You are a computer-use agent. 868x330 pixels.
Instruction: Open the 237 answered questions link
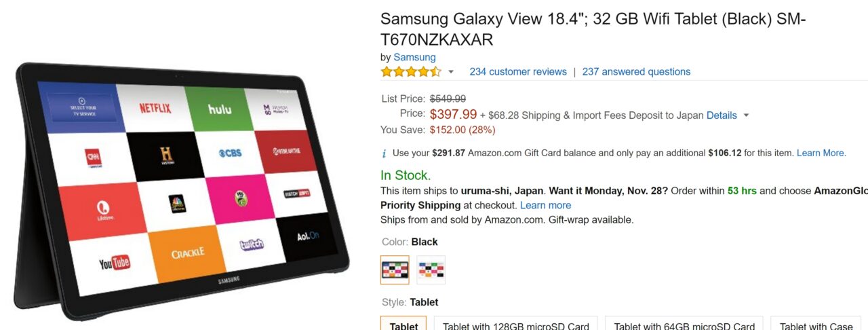636,71
